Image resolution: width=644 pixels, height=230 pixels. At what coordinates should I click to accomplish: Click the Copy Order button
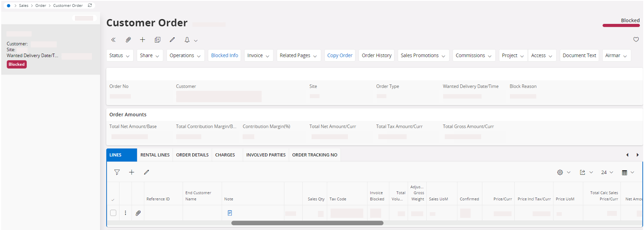(x=340, y=56)
